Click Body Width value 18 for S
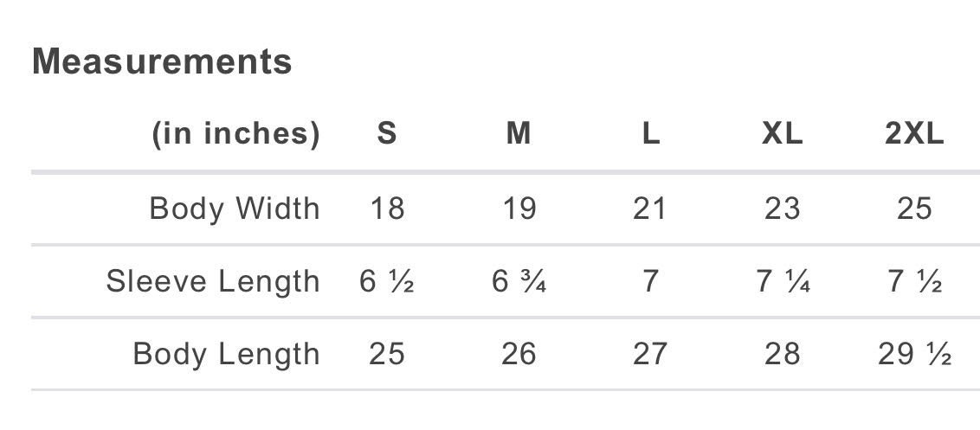The image size is (980, 430). pyautogui.click(x=387, y=209)
